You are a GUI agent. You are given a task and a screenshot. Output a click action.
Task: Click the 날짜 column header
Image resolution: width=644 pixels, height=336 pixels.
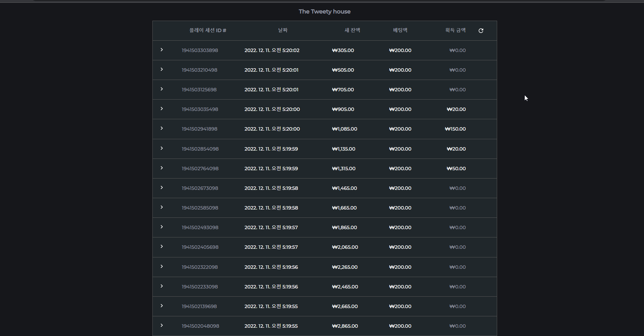pyautogui.click(x=283, y=30)
